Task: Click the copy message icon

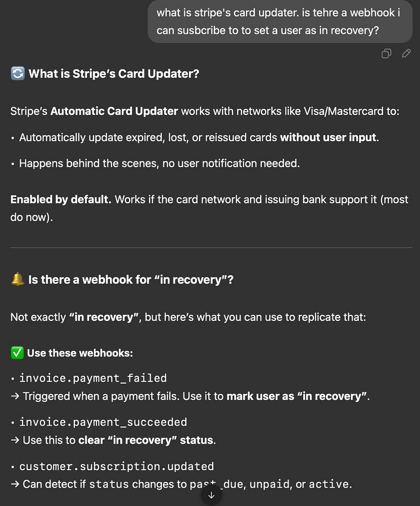Action: tap(386, 54)
